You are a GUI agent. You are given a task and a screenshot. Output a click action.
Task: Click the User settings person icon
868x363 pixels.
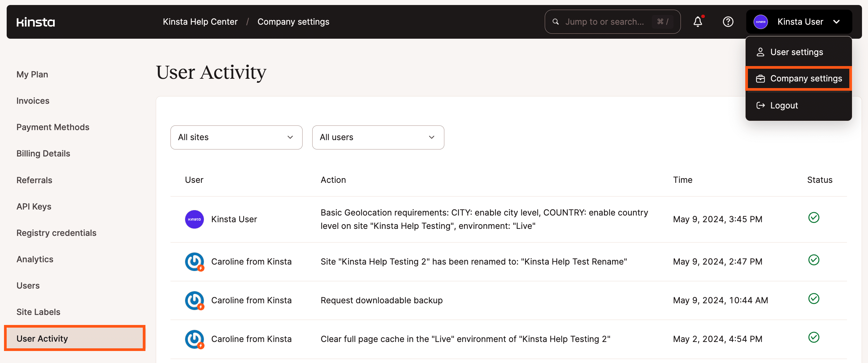click(x=761, y=52)
